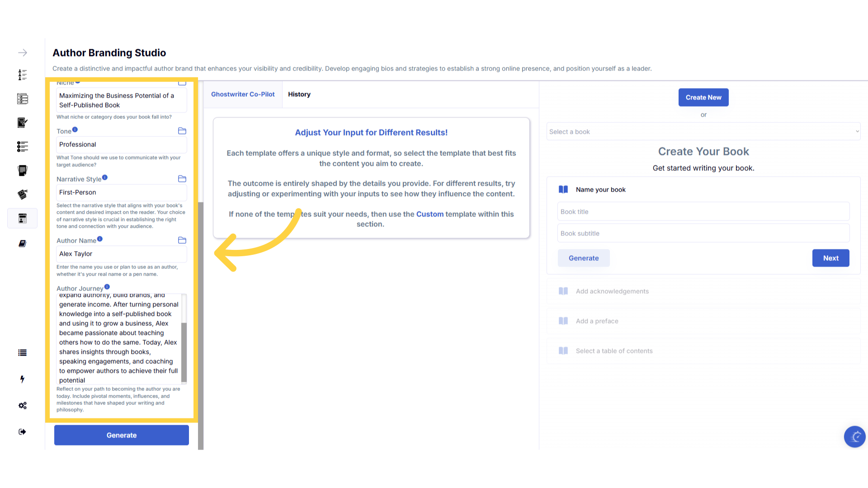This screenshot has width=868, height=488.
Task: Click the folder icon beside Narrative Style
Action: pyautogui.click(x=182, y=179)
